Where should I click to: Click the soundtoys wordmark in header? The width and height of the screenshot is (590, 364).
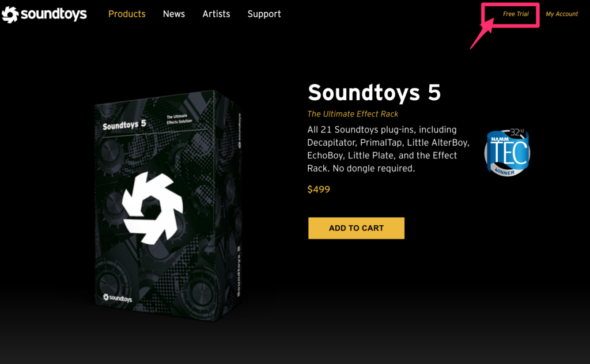point(54,14)
